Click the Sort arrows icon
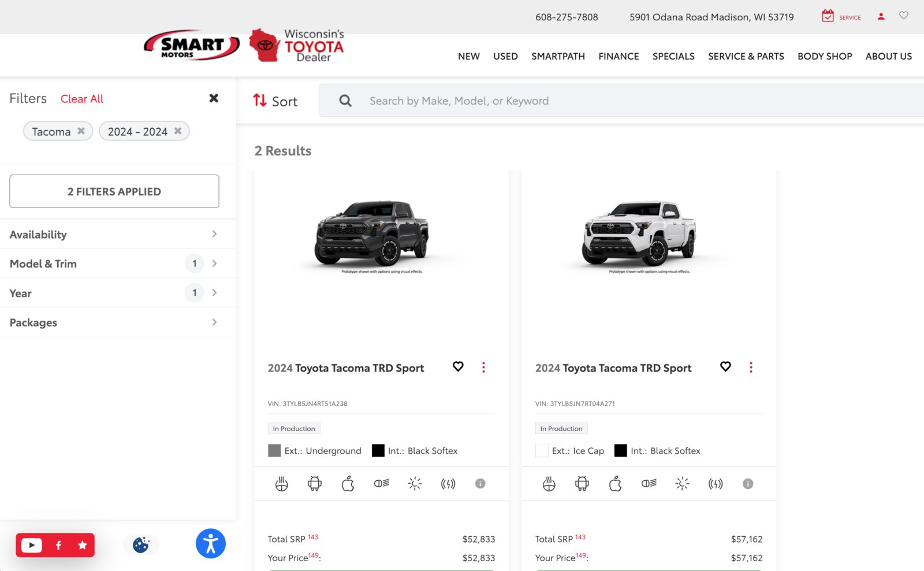Viewport: 924px width, 571px height. 260,101
